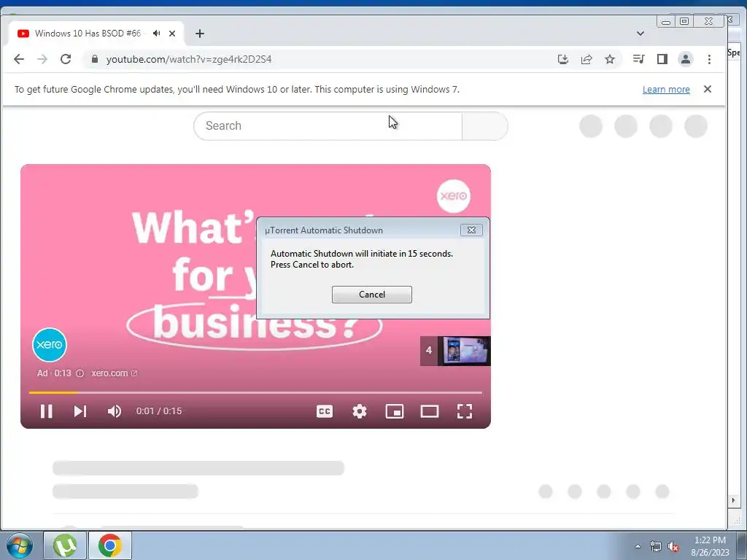Open µTorrent from taskbar
747x560 pixels.
pos(65,545)
